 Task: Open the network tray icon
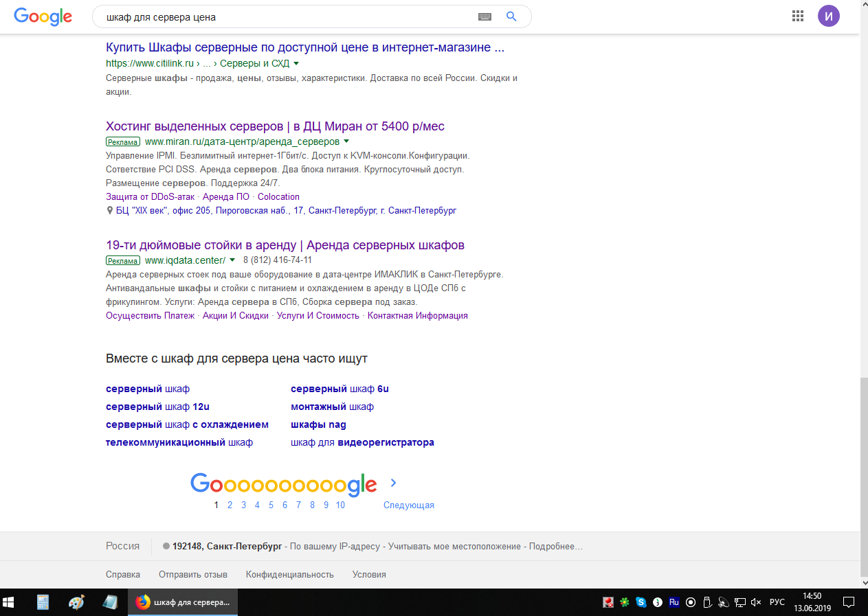tap(740, 602)
